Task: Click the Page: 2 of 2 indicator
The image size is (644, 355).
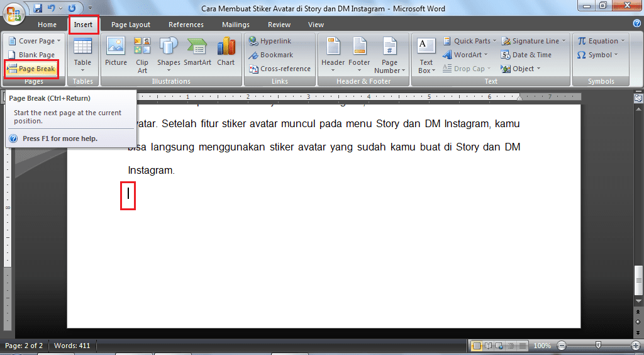Action: [x=24, y=346]
